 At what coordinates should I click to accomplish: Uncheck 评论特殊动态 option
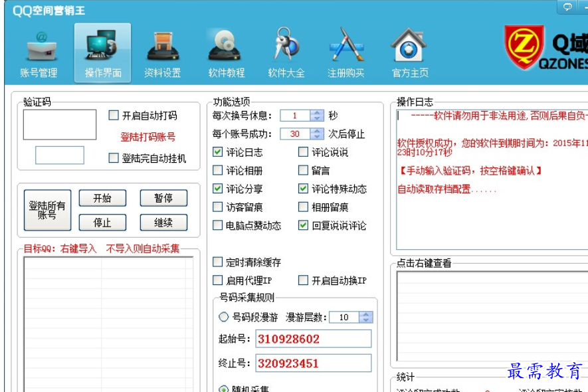pyautogui.click(x=303, y=188)
